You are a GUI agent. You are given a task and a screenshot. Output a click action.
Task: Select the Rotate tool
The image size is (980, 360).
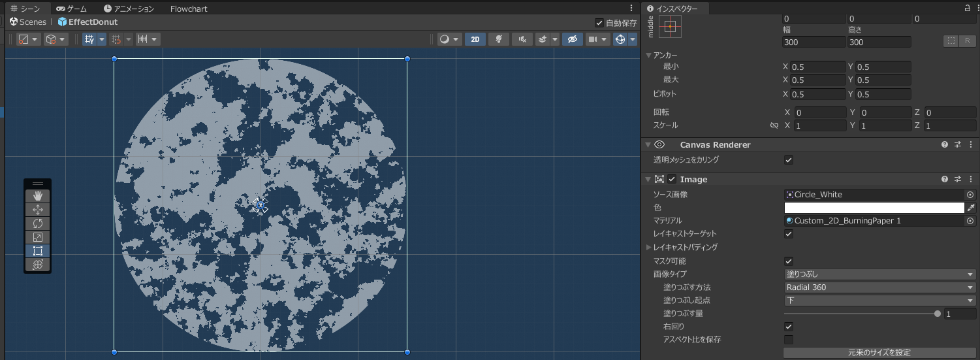(x=38, y=223)
